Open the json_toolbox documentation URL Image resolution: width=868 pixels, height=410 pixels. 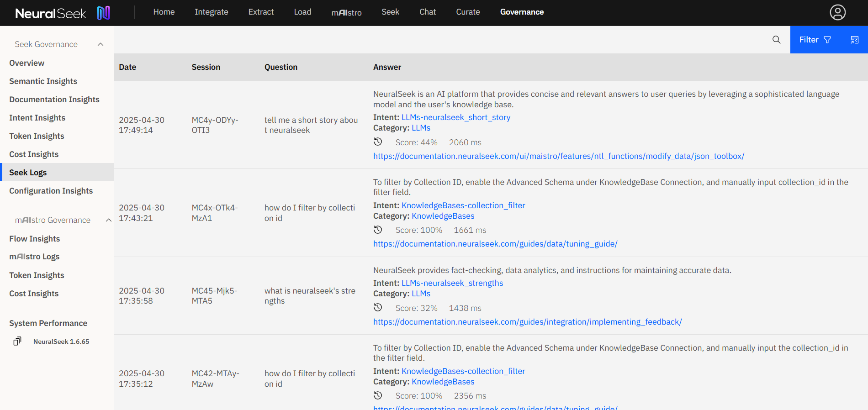(559, 156)
